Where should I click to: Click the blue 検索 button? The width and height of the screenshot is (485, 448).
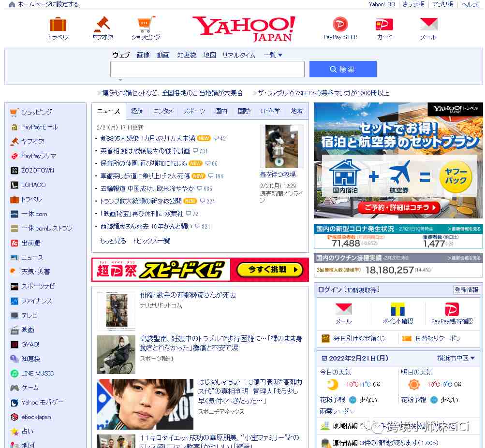coord(343,69)
